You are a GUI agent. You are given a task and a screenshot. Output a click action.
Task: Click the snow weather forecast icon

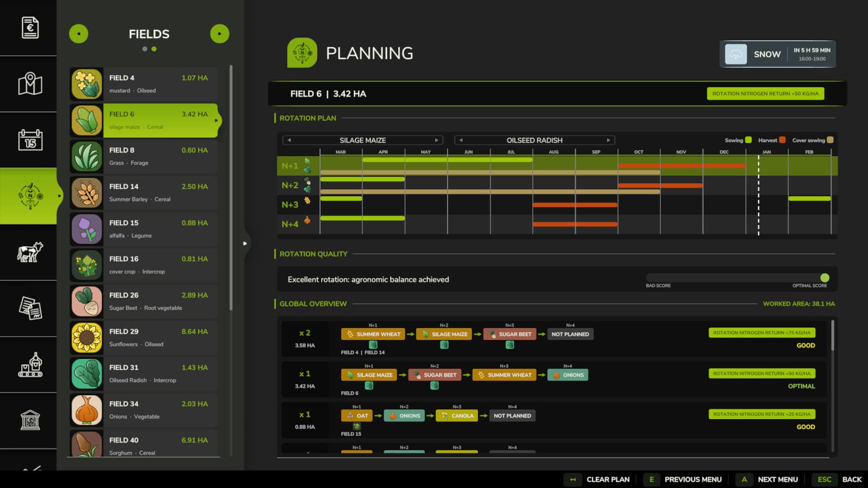736,54
